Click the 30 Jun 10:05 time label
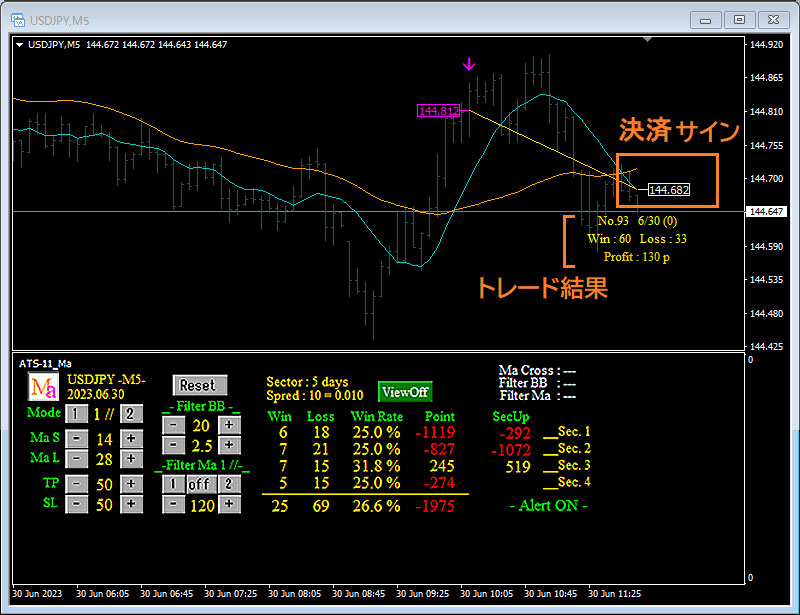Screen dimensions: 800x615 [x=486, y=594]
